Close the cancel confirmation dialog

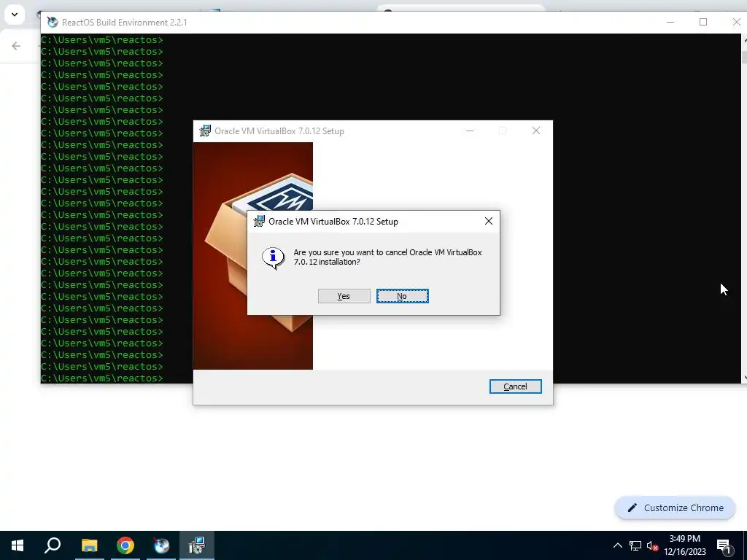coord(488,221)
